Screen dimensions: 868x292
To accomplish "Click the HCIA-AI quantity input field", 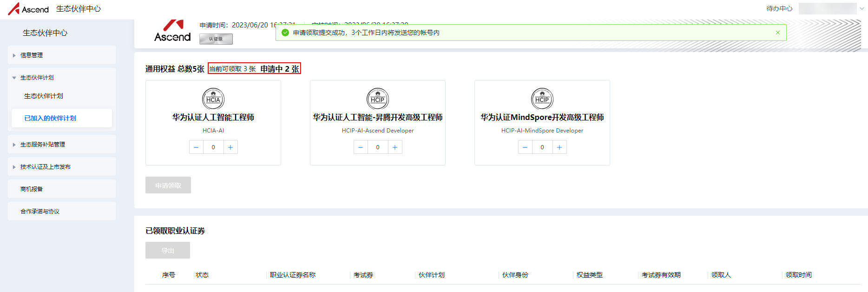I will click(x=213, y=147).
